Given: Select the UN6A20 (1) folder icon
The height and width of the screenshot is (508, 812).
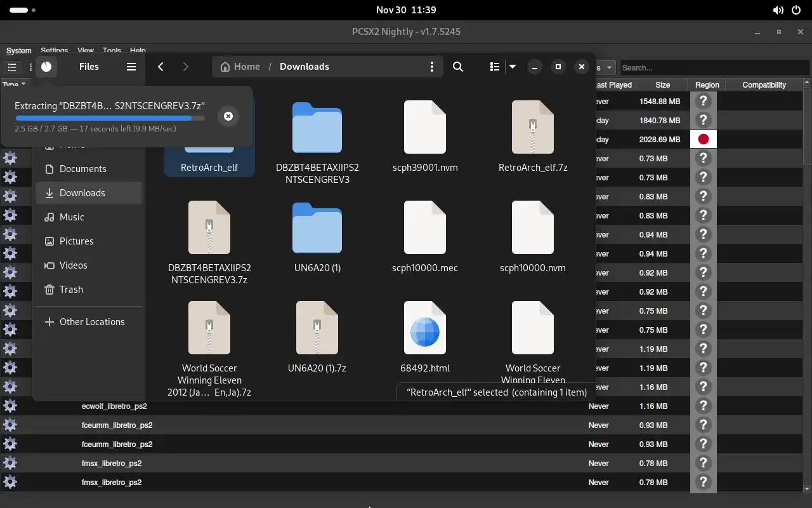Looking at the screenshot, I should [x=317, y=228].
